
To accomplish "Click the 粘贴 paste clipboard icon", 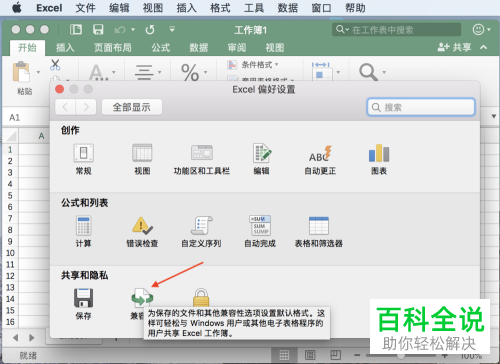I will point(21,72).
